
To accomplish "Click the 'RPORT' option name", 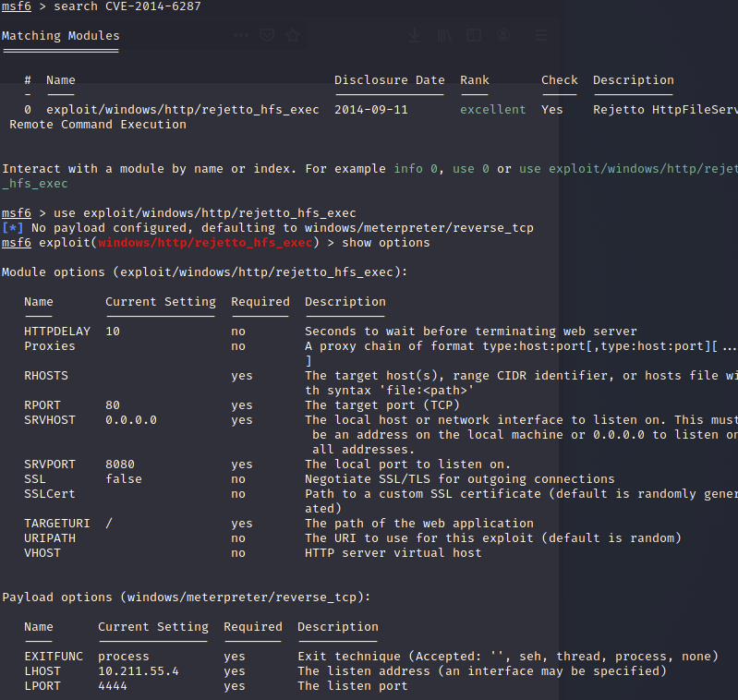I will tap(42, 405).
